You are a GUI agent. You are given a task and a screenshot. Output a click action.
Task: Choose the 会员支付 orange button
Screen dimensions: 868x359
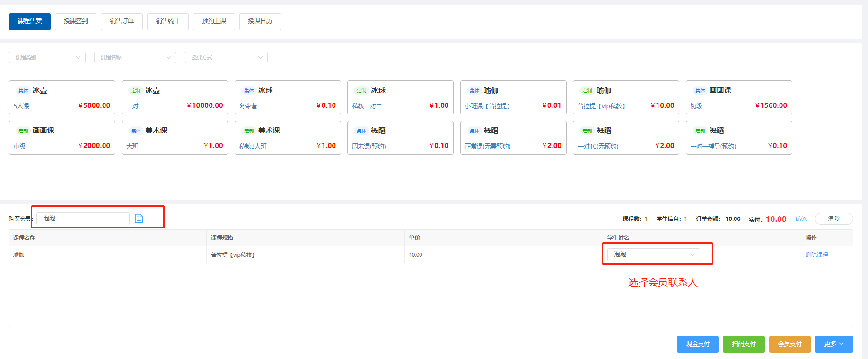789,344
